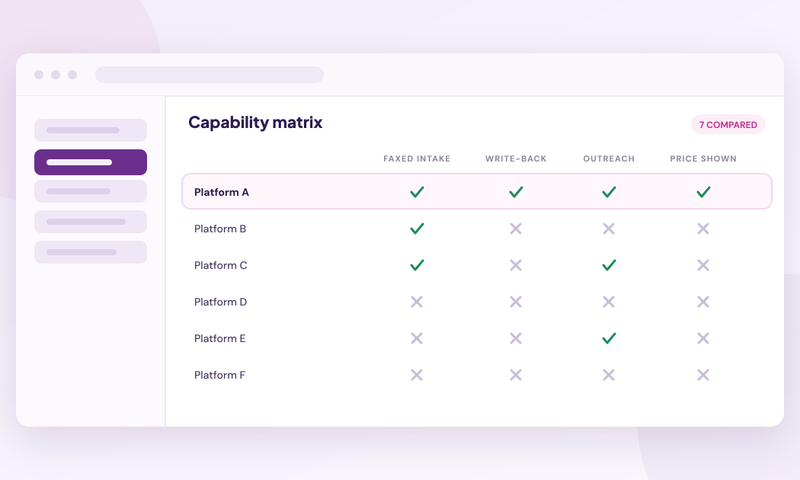Select the Platform B row label

tap(220, 229)
